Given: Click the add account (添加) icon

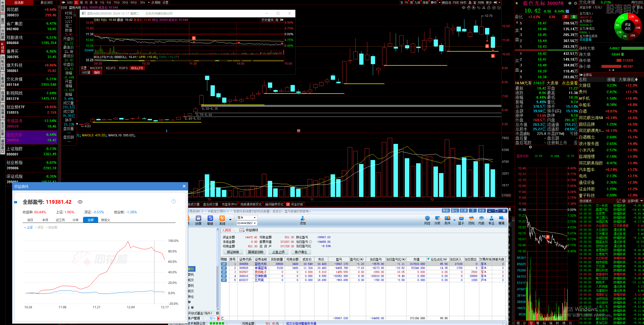Looking at the screenshot, I should pyautogui.click(x=303, y=220).
